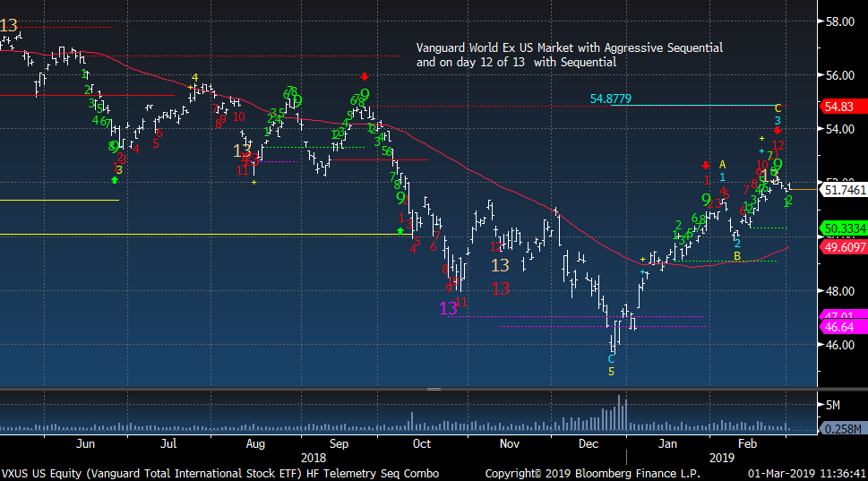This screenshot has width=868, height=481.
Task: Click the 5M volume axis label
Action: [x=832, y=405]
